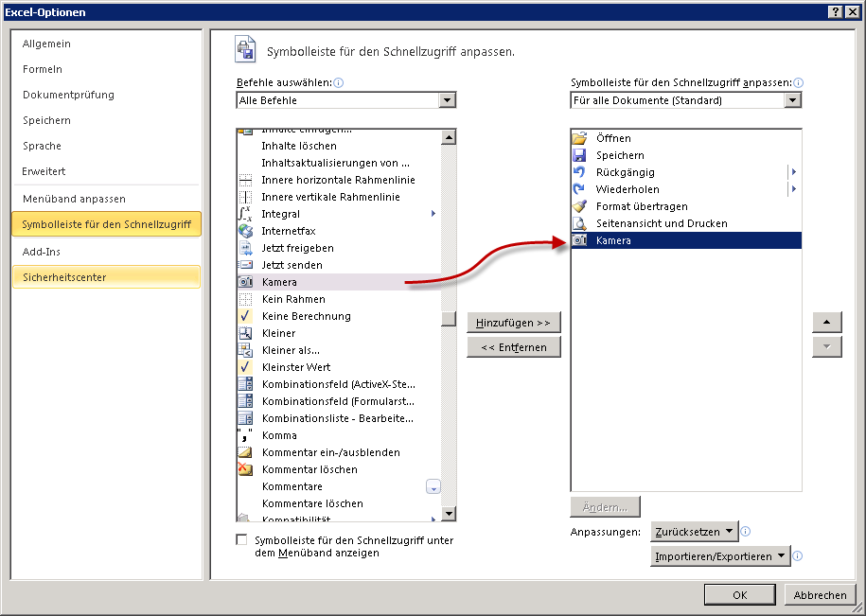Click the Jetzt freigeben icon

(245, 248)
